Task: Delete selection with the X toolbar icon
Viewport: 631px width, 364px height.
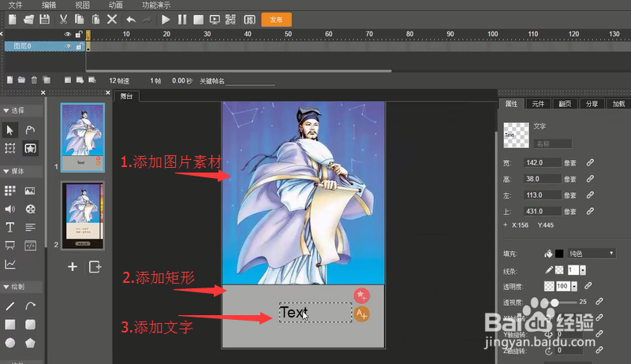Action: coord(112,19)
